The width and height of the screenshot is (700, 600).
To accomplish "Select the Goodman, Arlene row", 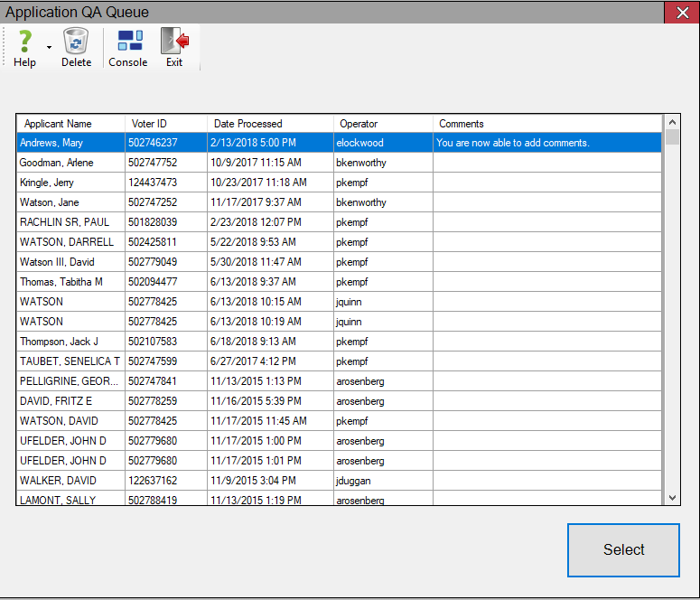I will [339, 163].
